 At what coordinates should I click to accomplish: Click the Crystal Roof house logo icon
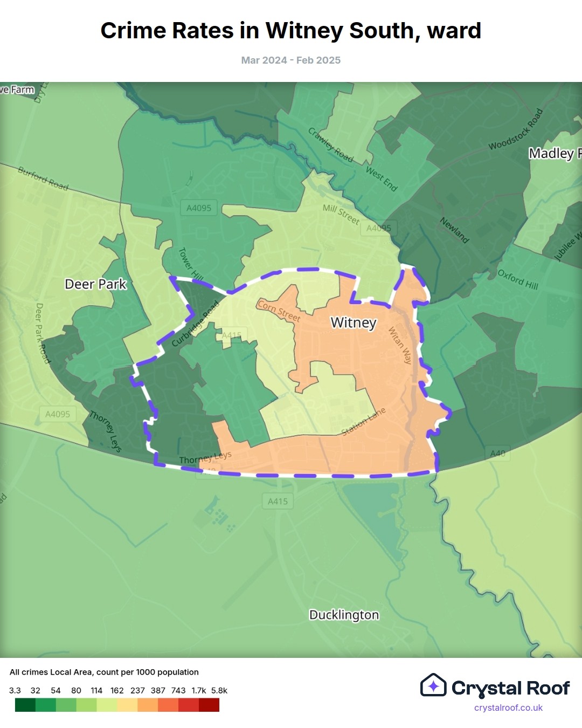click(433, 685)
